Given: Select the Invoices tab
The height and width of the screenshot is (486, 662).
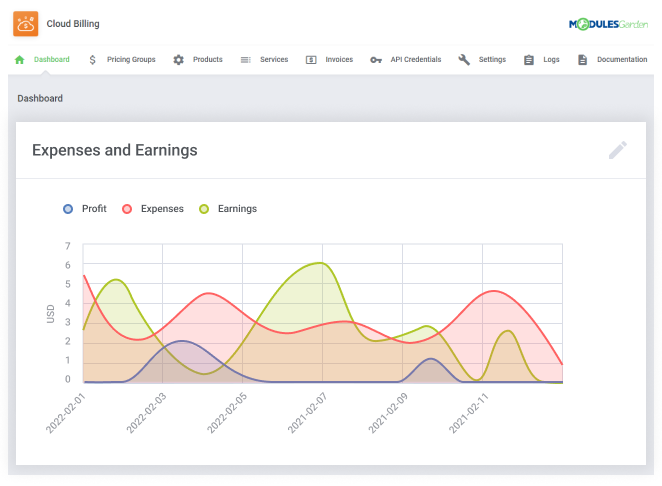Looking at the screenshot, I should coord(339,60).
